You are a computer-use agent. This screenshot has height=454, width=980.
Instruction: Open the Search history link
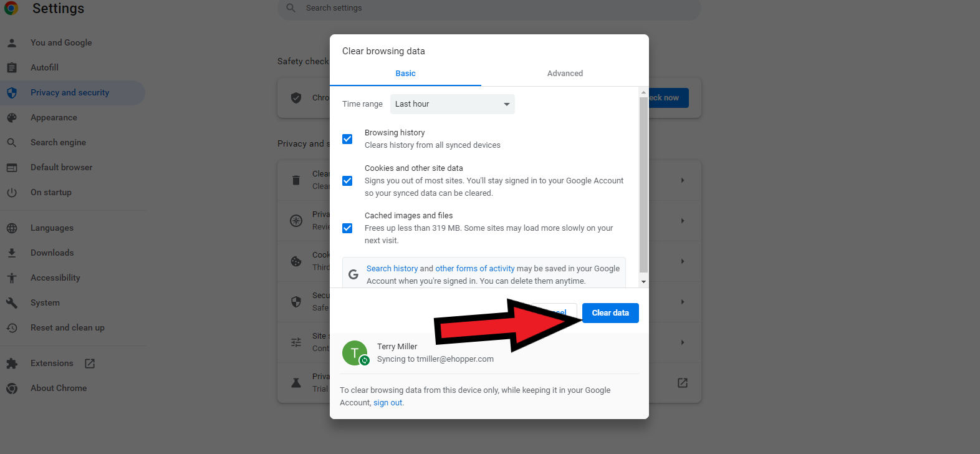click(392, 269)
